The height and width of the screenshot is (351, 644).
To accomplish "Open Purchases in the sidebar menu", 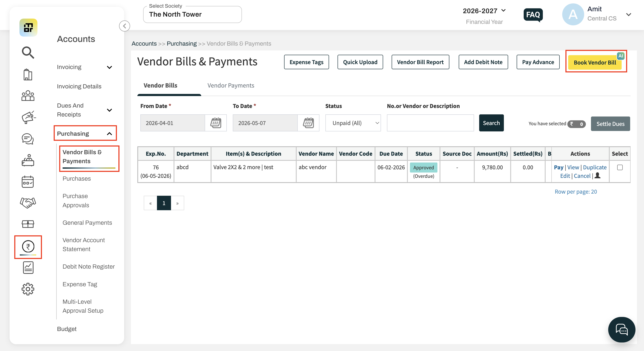I will [x=76, y=178].
